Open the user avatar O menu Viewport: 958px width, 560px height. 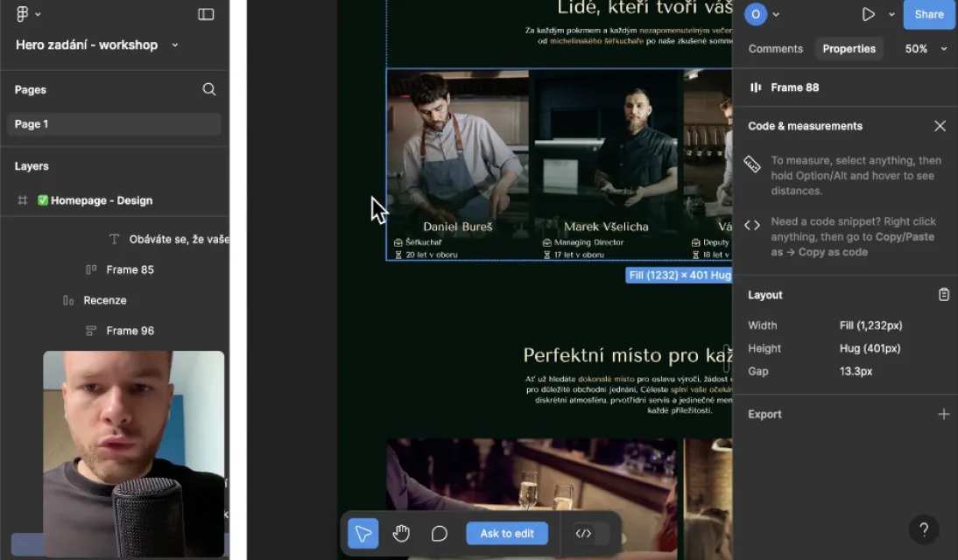(756, 14)
